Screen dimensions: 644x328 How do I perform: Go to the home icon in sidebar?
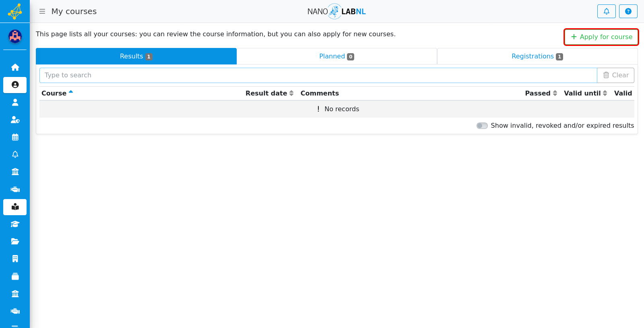coord(15,67)
